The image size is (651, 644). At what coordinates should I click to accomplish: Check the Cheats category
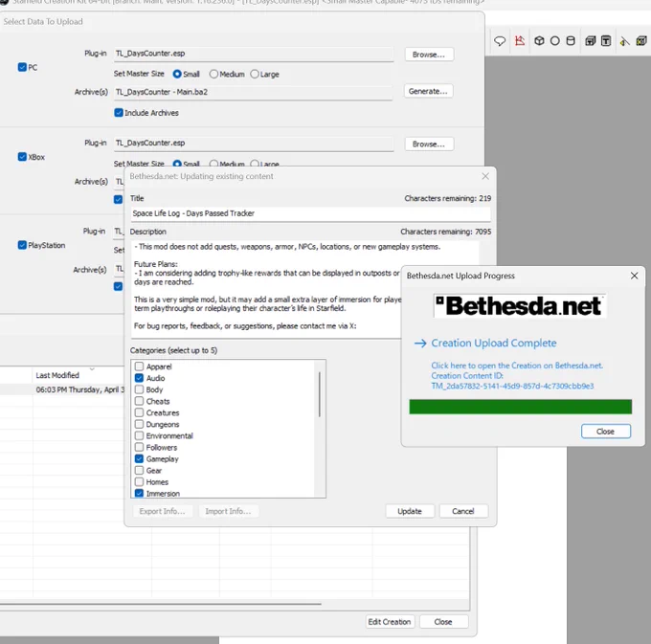pyautogui.click(x=139, y=401)
